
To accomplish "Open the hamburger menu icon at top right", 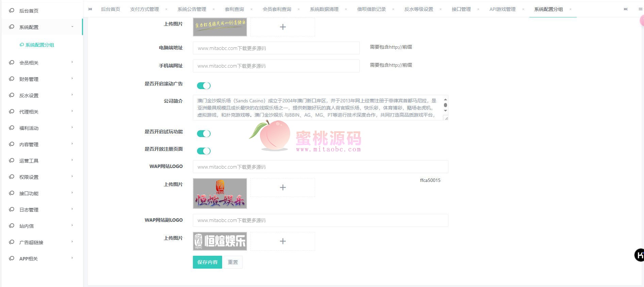I will tap(640, 9).
